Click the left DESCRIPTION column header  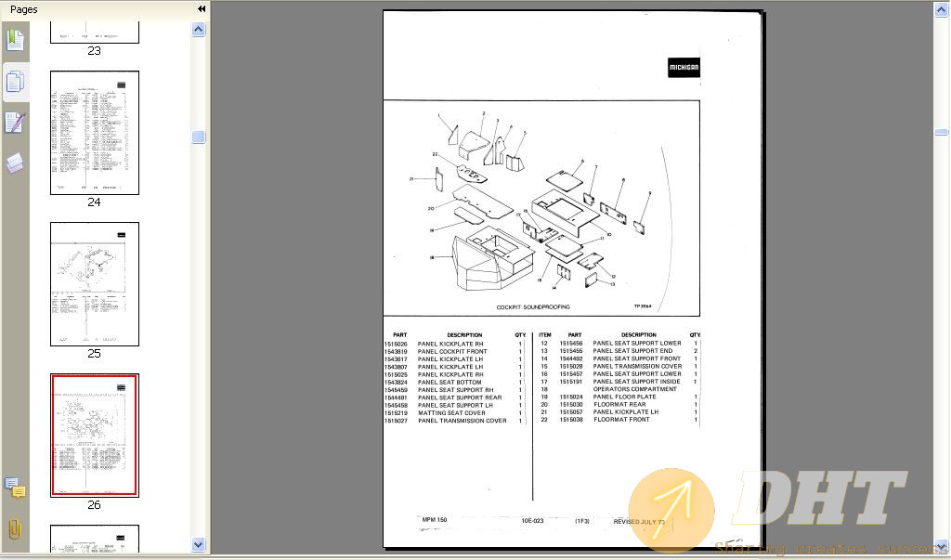pyautogui.click(x=464, y=335)
